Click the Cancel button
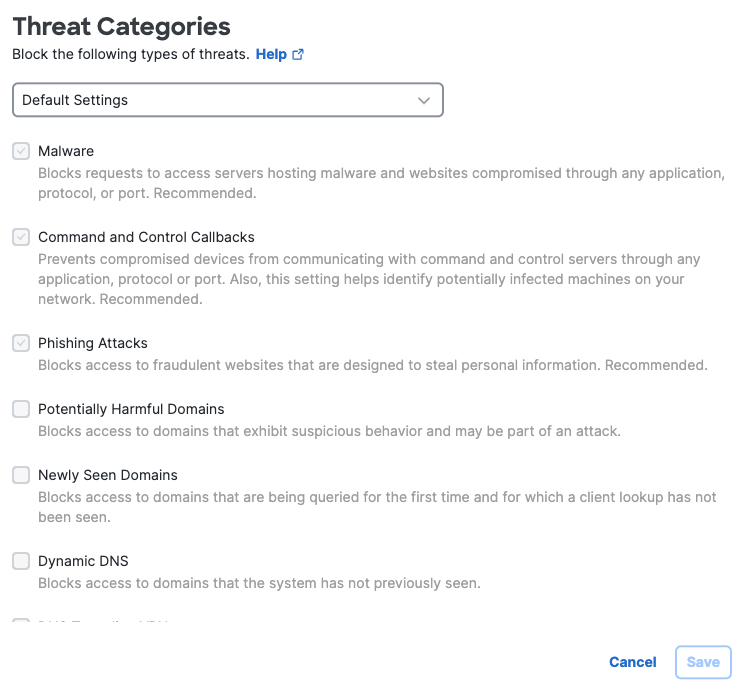Screen dimensions: 746x693 point(633,662)
